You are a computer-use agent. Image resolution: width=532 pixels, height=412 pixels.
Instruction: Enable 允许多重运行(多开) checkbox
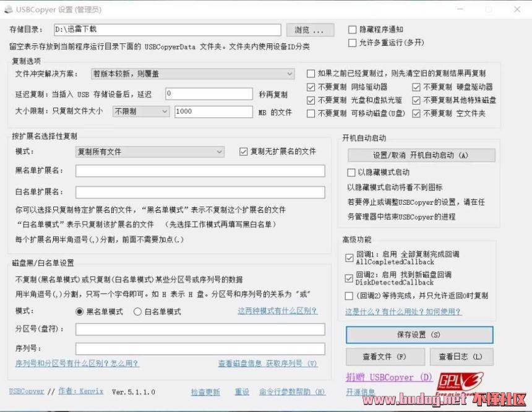pos(352,43)
